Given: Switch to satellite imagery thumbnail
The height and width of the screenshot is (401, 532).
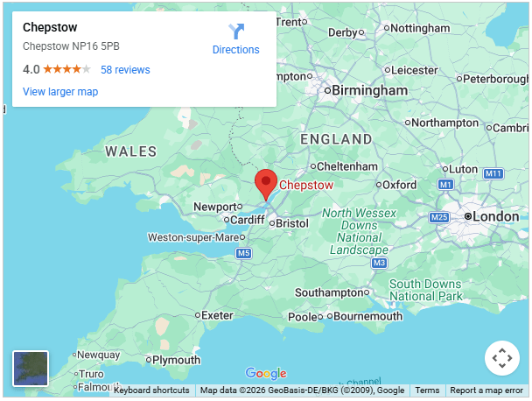Looking at the screenshot, I should pyautogui.click(x=31, y=369).
